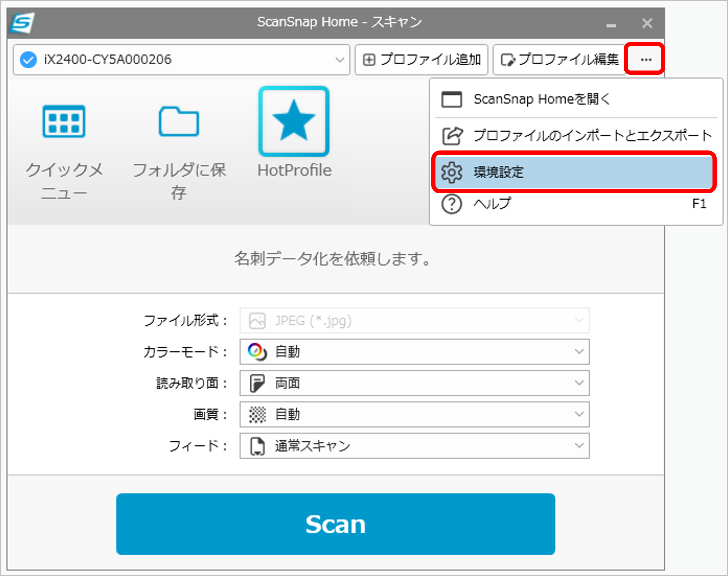Click the question mark help icon

[452, 204]
